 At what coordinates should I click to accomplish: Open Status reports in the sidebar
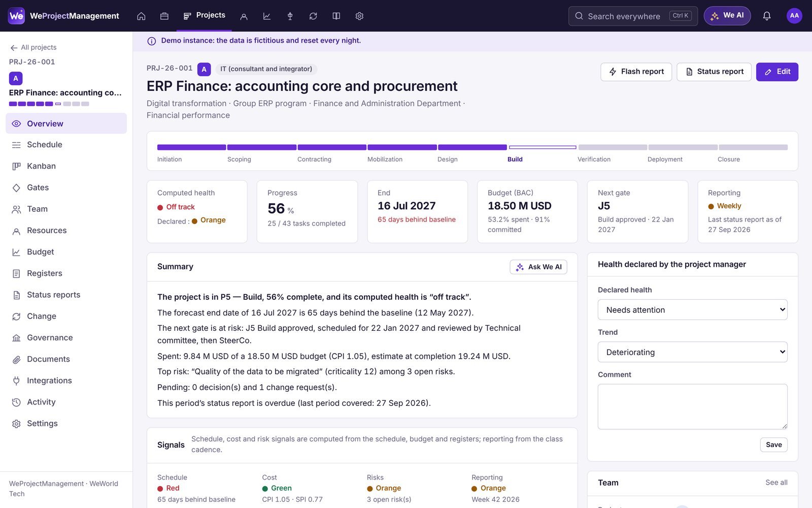click(x=66, y=295)
